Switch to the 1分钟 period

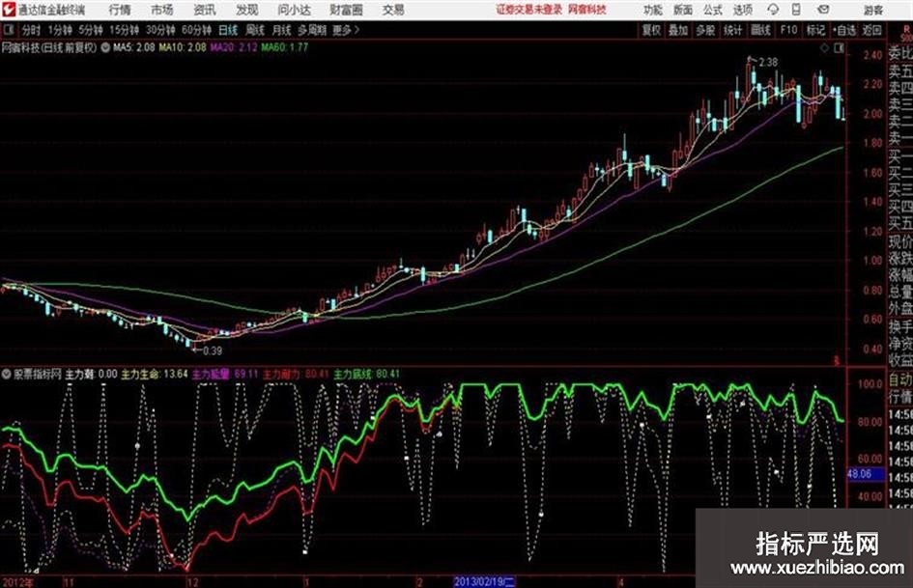click(60, 30)
